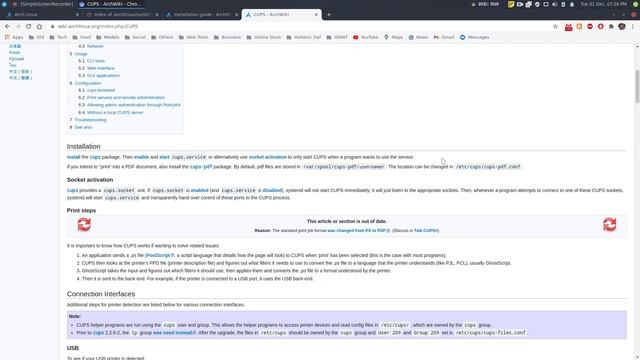Image resolution: width=640 pixels, height=360 pixels.
Task: Go back using the browser back arrow
Action: point(7,26)
